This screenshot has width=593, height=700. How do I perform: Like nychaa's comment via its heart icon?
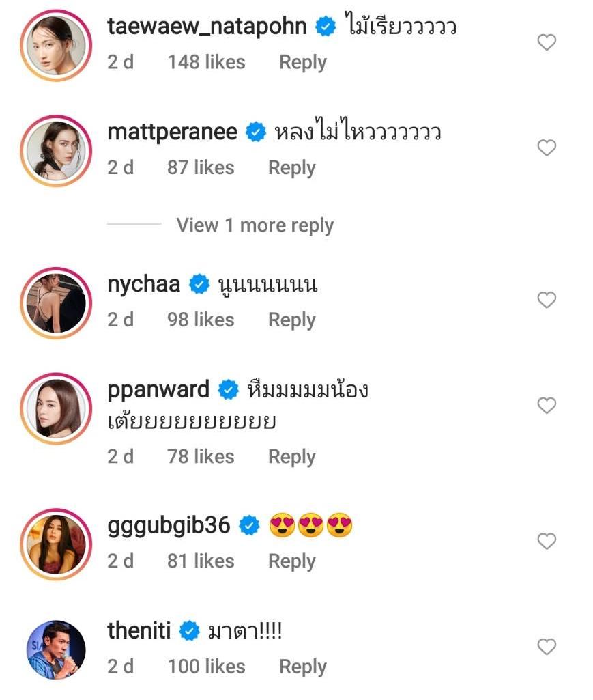(547, 300)
